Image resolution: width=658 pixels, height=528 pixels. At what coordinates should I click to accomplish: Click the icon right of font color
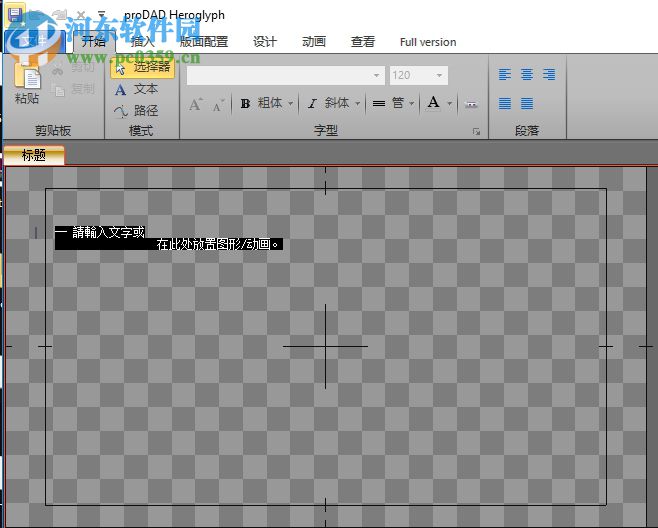tap(471, 104)
